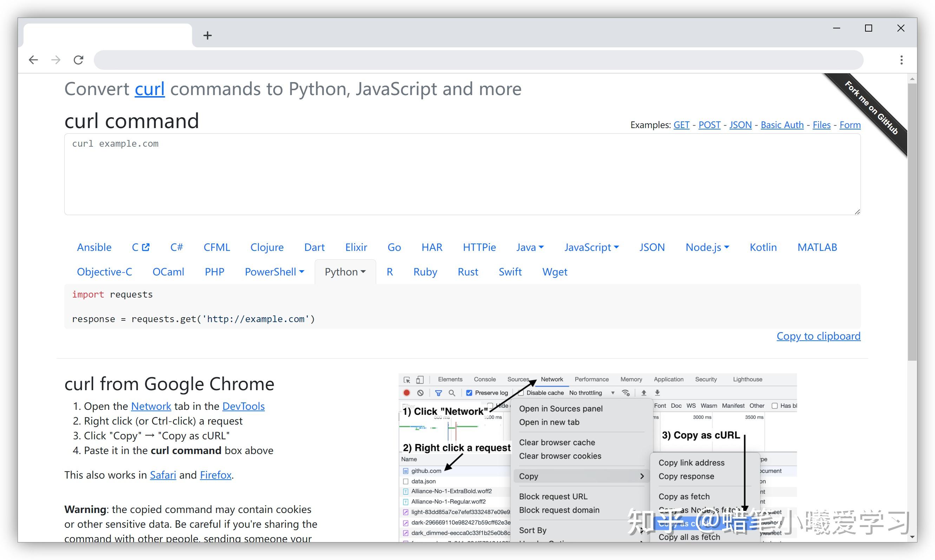The height and width of the screenshot is (560, 935).
Task: Toggle the Disable cache checkbox
Action: (x=522, y=392)
